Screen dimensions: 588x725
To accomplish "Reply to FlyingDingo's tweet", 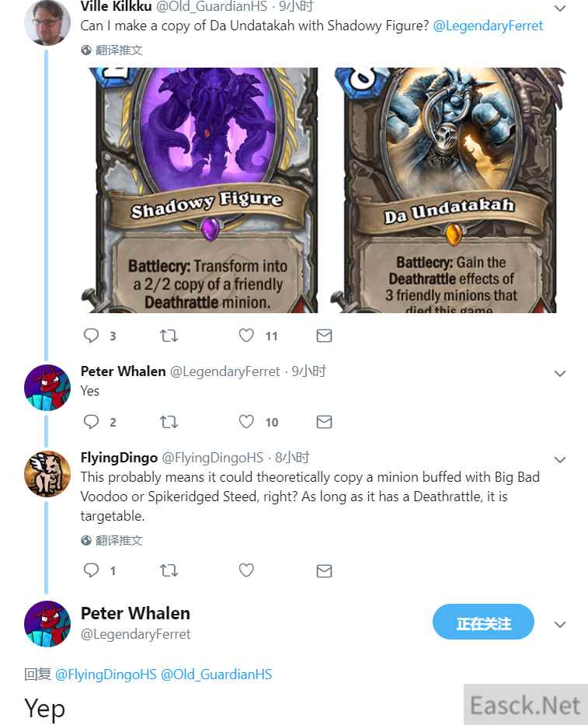I will pyautogui.click(x=91, y=570).
